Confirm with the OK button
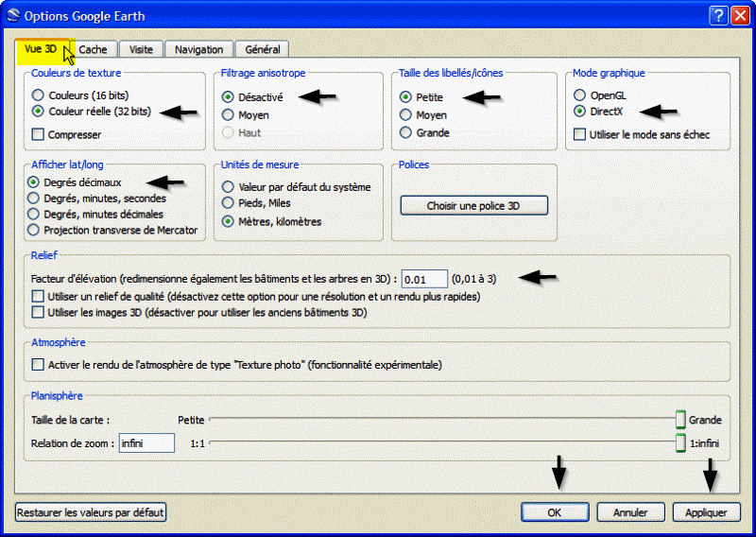This screenshot has height=537, width=756. (555, 511)
